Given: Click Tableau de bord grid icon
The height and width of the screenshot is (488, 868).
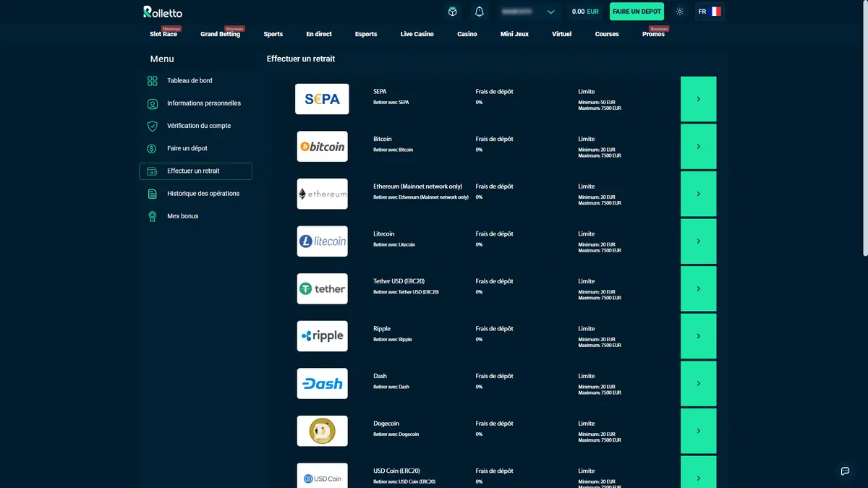Looking at the screenshot, I should (x=152, y=81).
